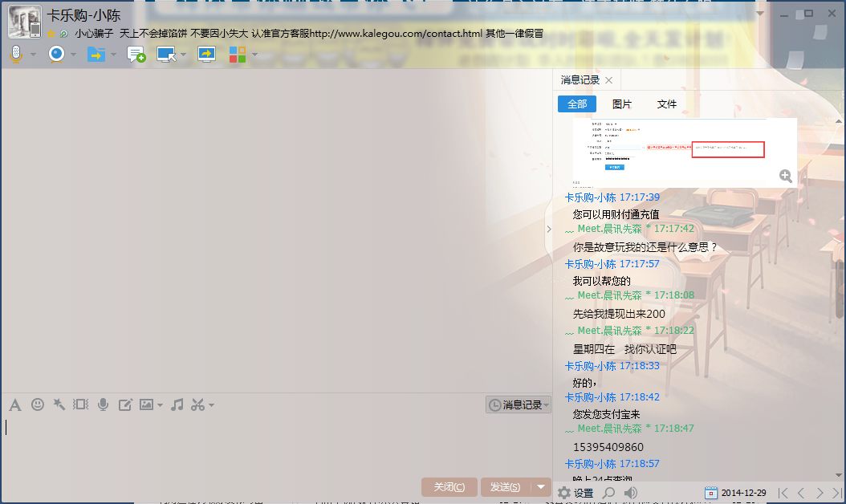Search message history with magnifier icon
Image resolution: width=846 pixels, height=504 pixels.
[609, 493]
